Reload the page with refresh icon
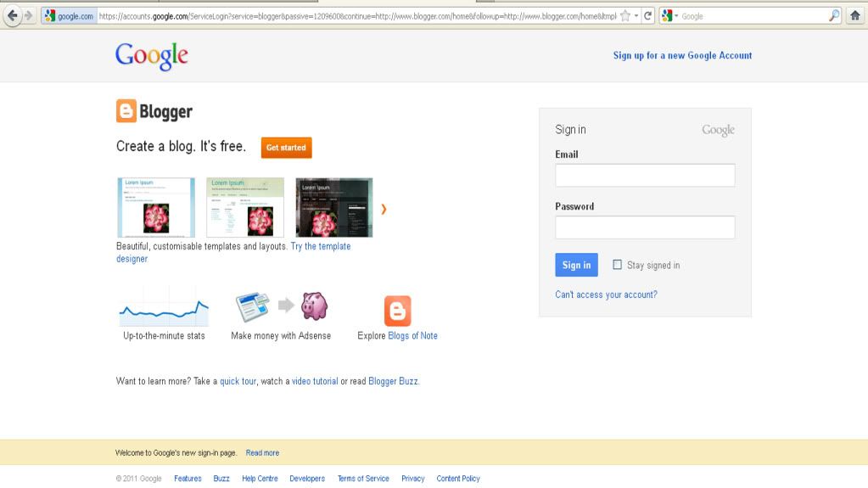Image resolution: width=868 pixels, height=488 pixels. (x=647, y=16)
